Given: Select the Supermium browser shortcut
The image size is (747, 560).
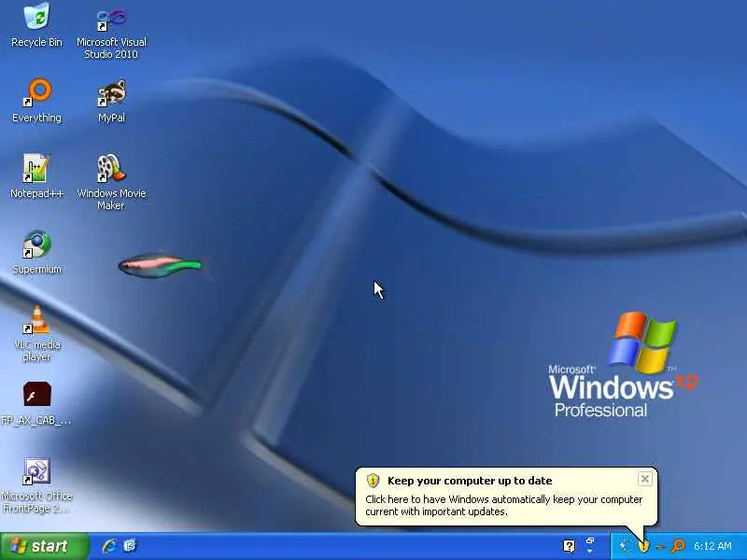Looking at the screenshot, I should (36, 252).
